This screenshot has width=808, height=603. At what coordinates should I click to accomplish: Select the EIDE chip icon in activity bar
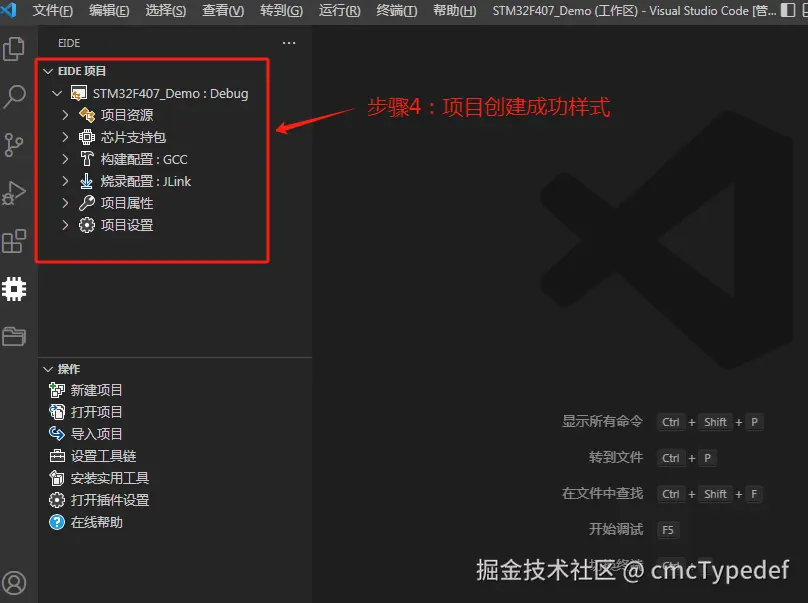14,289
